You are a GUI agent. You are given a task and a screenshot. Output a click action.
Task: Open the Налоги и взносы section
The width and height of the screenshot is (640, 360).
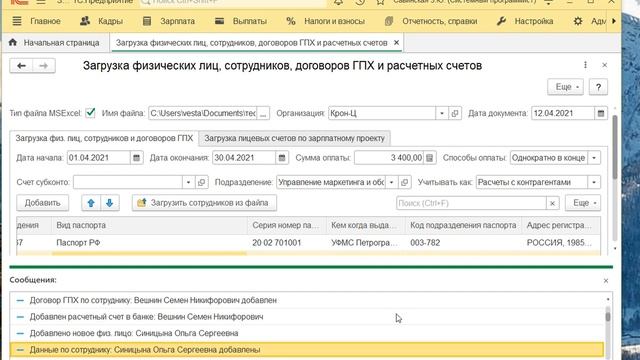(325, 21)
